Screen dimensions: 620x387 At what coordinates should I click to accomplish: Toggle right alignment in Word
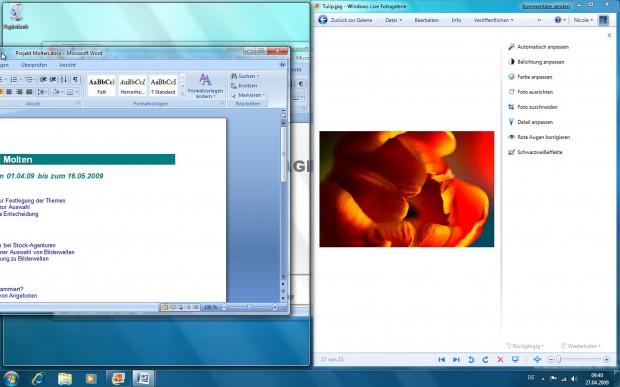19,92
